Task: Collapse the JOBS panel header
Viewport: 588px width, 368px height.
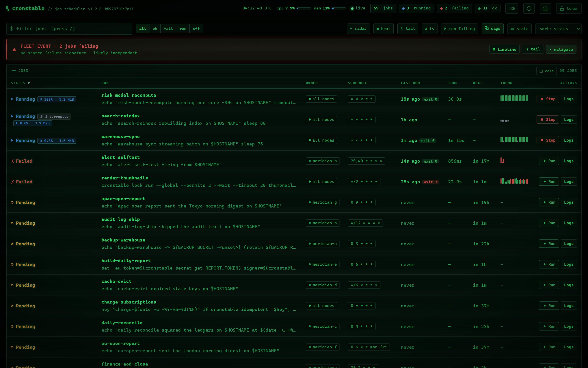Action: point(20,71)
